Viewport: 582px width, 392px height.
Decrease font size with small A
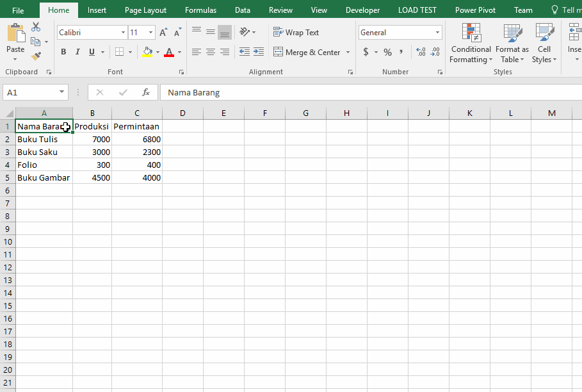(178, 33)
